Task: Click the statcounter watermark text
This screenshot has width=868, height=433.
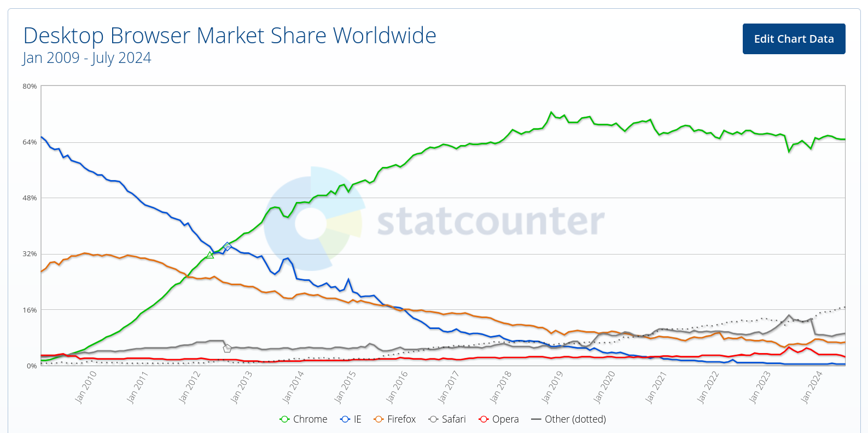Action: 491,221
